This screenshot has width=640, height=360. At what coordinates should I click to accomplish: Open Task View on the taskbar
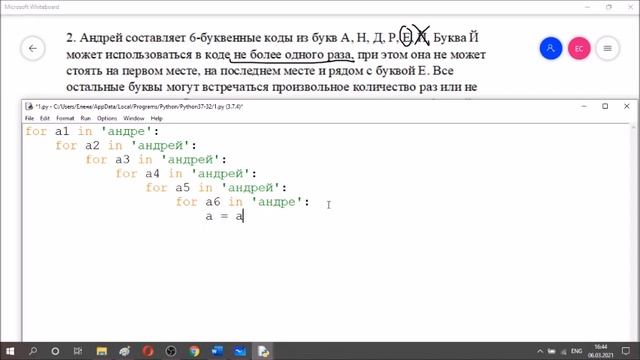point(78,351)
